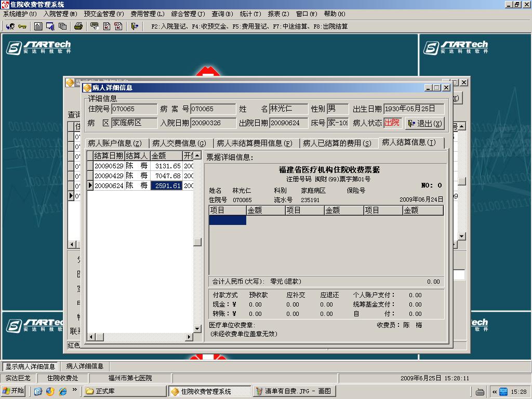The height and width of the screenshot is (399, 532).
Task: Open the 预交金管理(V) menu
Action: (x=104, y=14)
